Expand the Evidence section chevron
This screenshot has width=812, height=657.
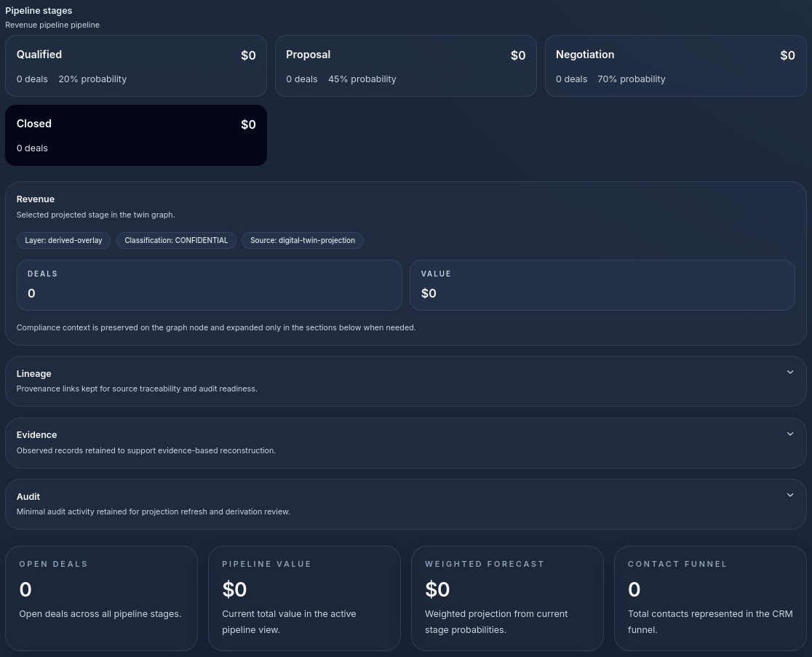point(790,434)
